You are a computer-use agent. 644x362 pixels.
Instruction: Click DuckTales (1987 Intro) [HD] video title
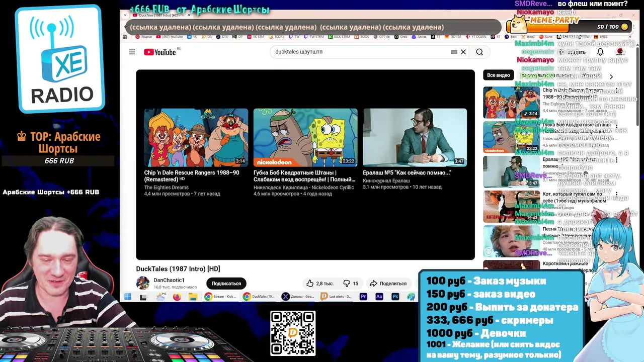pos(178,269)
